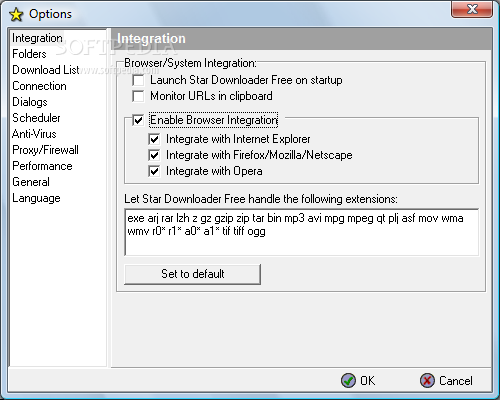
Task: Uncheck Enable Browser Integration
Action: [x=138, y=120]
